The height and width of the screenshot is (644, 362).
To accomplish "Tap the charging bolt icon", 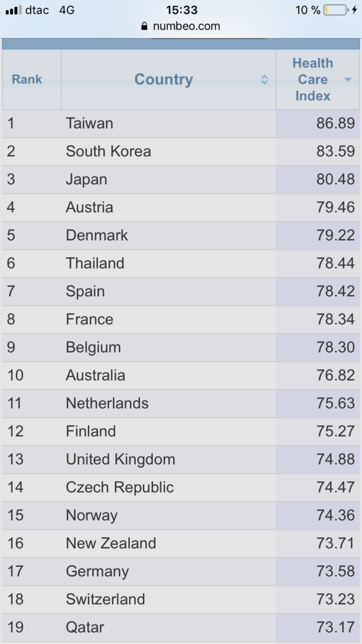I will click(x=355, y=10).
